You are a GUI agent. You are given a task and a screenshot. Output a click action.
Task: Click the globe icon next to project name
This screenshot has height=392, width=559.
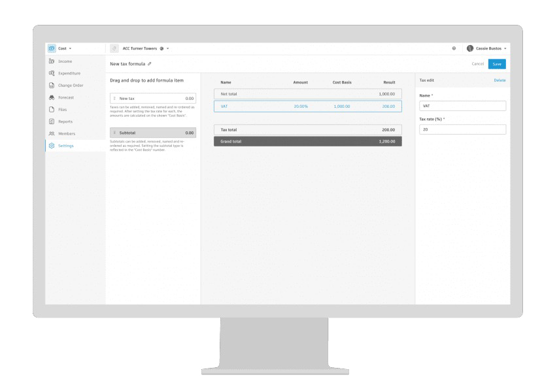161,48
